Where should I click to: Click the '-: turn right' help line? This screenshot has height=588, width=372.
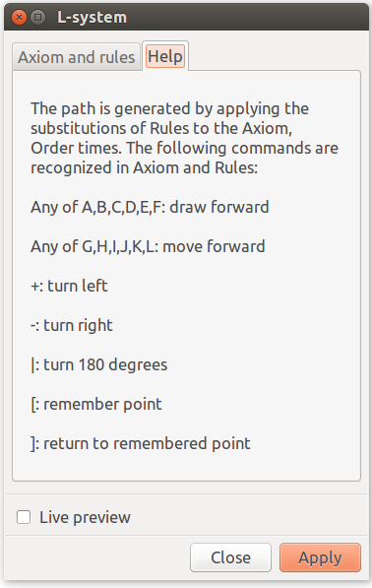tap(72, 325)
